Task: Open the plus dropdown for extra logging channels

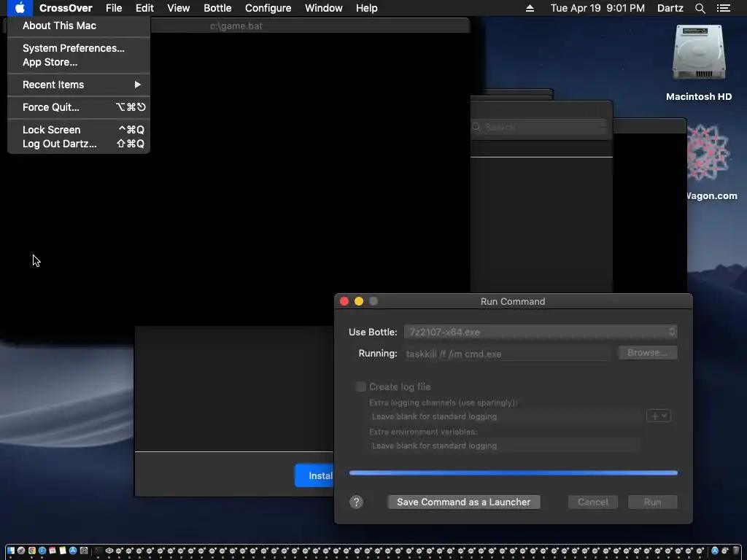Action: (659, 416)
